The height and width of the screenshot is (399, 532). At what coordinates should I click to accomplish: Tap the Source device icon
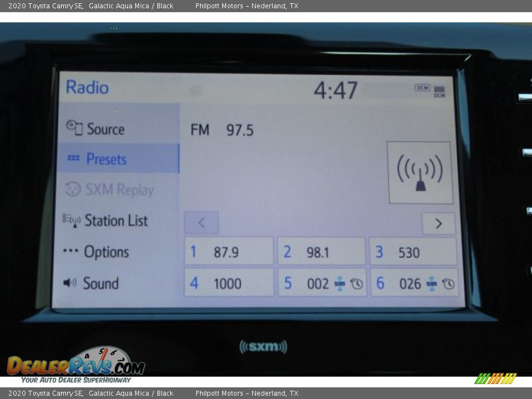coord(74,128)
